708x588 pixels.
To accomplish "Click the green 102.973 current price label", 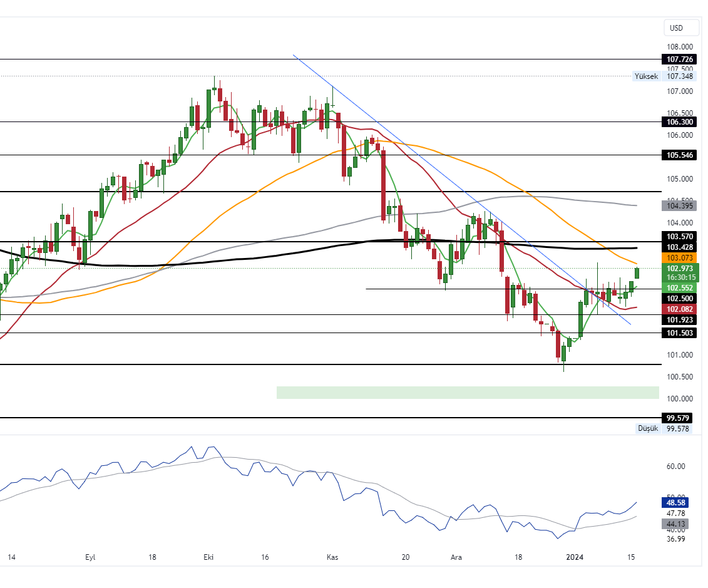I will tap(679, 269).
